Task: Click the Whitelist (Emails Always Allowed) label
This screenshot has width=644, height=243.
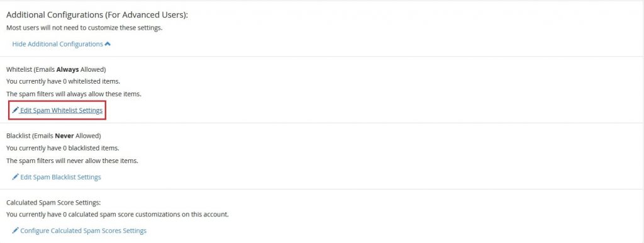Action: (x=56, y=69)
